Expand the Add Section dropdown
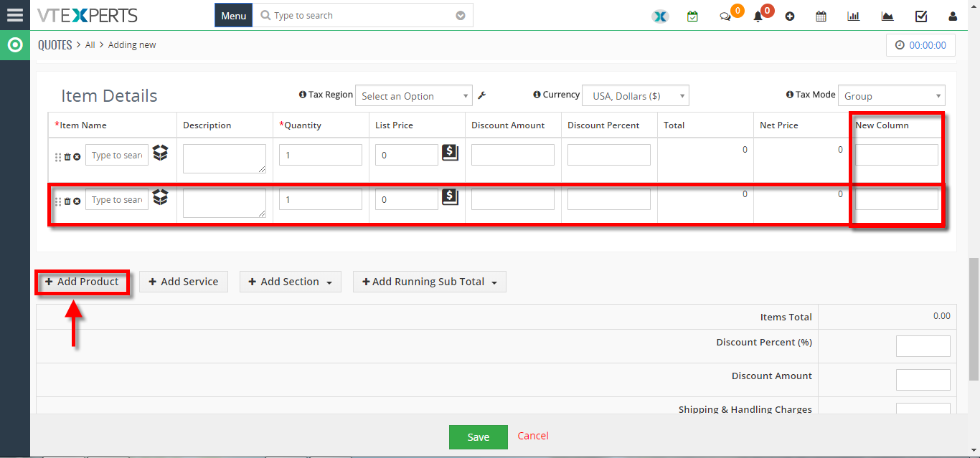 (x=290, y=282)
